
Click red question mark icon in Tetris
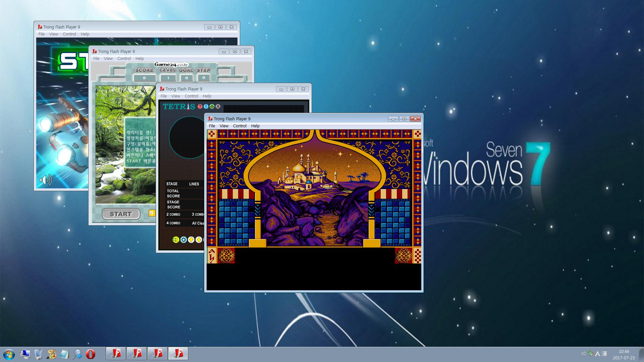200,106
